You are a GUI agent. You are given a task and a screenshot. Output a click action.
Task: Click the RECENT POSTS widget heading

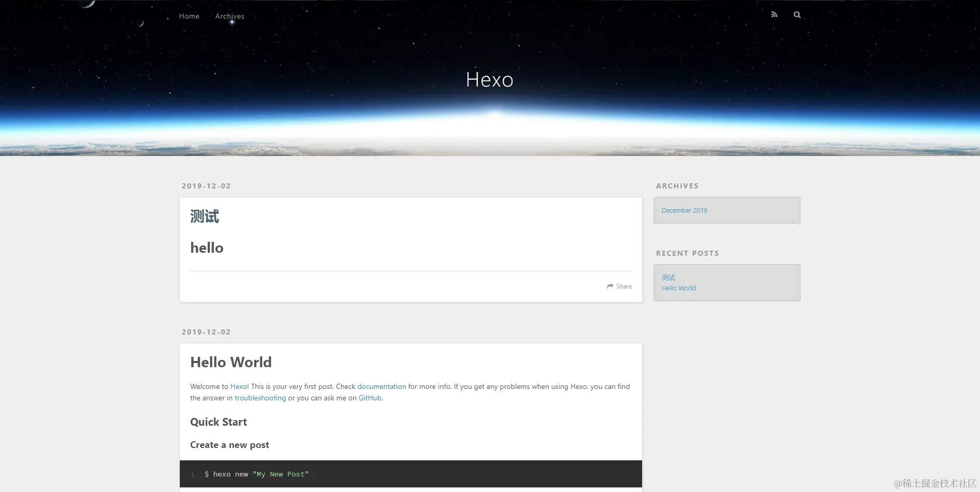point(687,253)
